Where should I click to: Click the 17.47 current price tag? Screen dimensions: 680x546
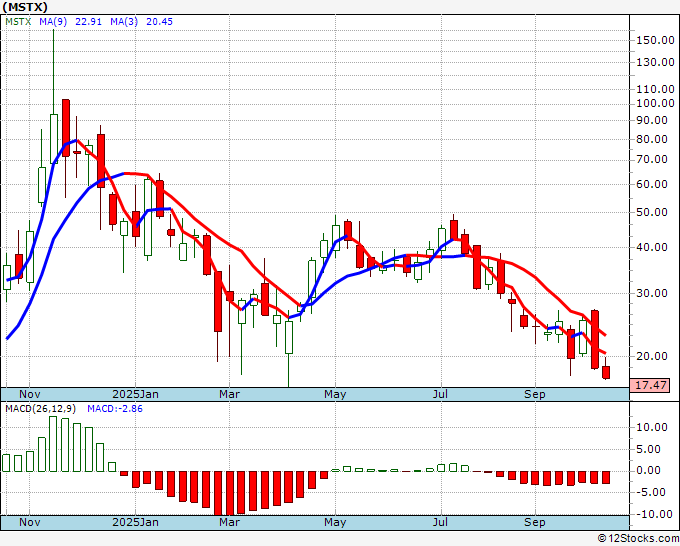652,385
